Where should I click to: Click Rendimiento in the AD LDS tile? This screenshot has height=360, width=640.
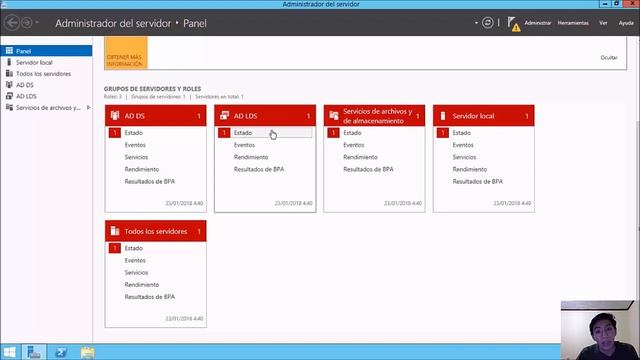251,157
